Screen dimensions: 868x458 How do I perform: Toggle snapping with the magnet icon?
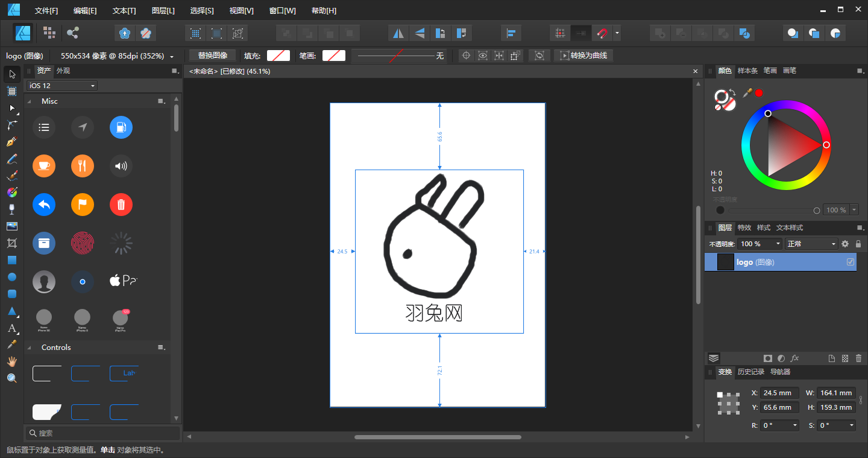click(x=602, y=33)
